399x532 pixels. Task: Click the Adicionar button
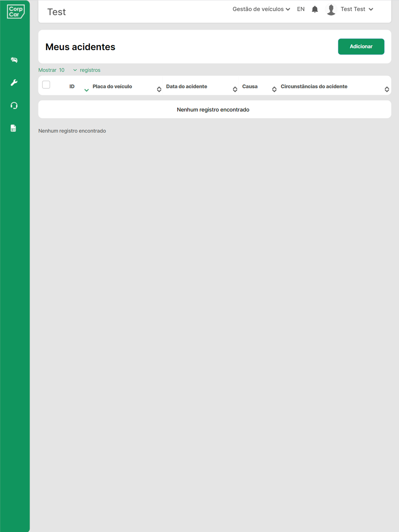point(361,46)
